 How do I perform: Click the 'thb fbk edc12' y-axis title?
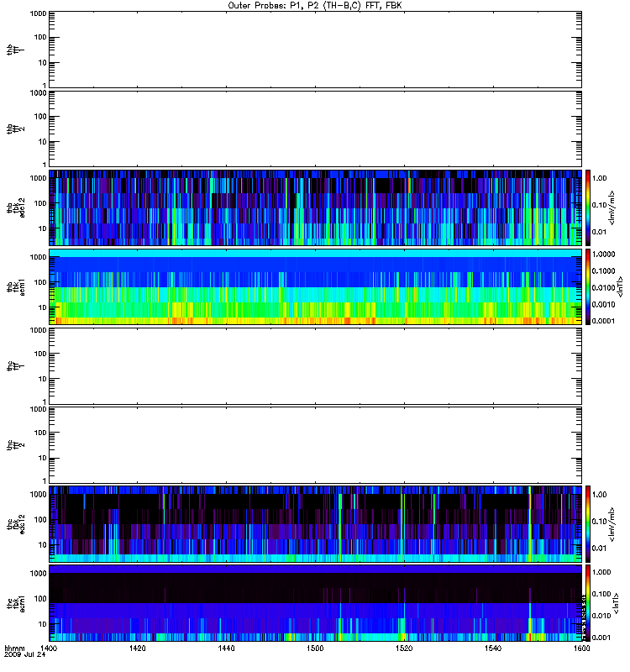click(16, 207)
